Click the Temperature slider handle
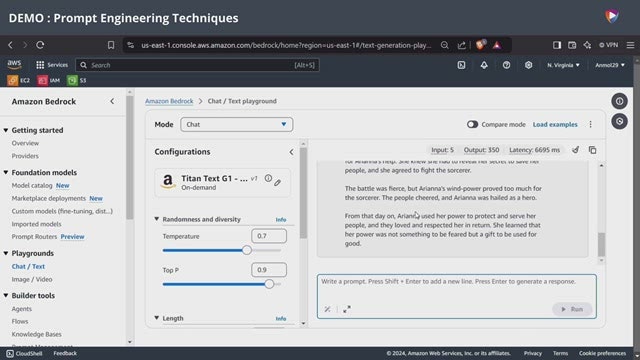Image resolution: width=640 pixels, height=360 pixels. pyautogui.click(x=247, y=250)
